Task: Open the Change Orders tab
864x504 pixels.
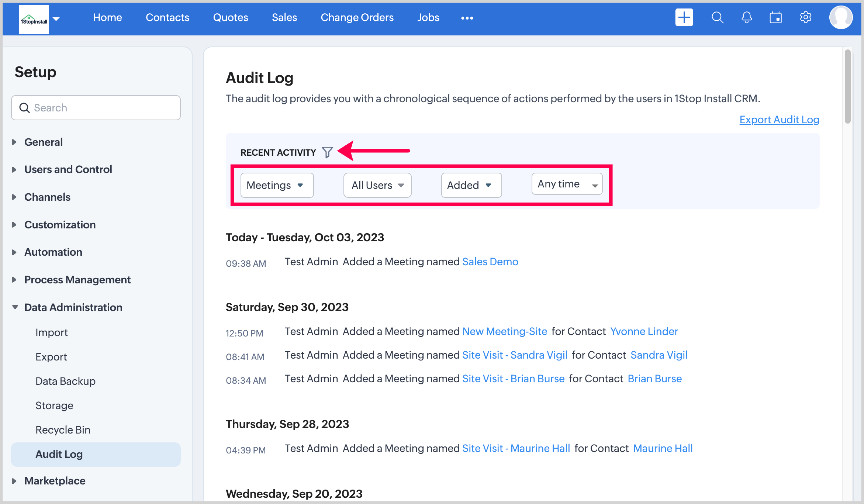Action: [357, 17]
